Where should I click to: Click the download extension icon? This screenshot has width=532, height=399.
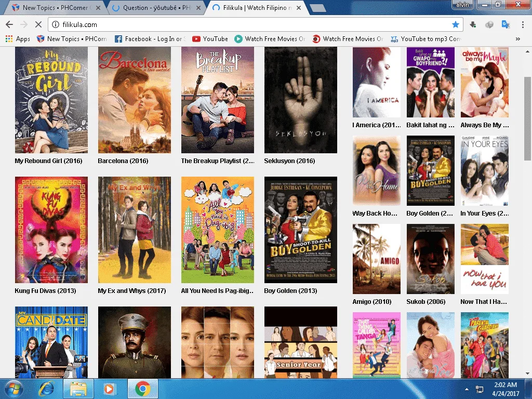(x=473, y=24)
